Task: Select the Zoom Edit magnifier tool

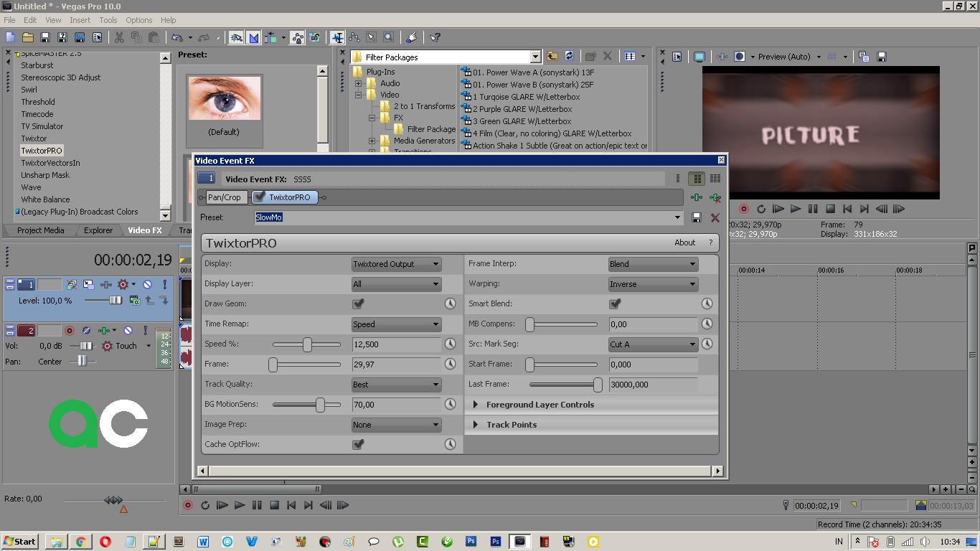Action: tap(388, 37)
